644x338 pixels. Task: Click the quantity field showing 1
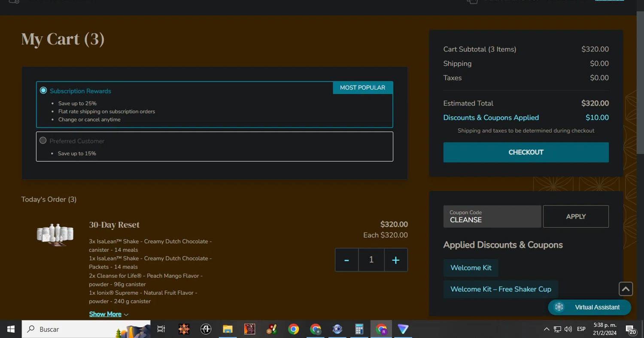click(371, 260)
